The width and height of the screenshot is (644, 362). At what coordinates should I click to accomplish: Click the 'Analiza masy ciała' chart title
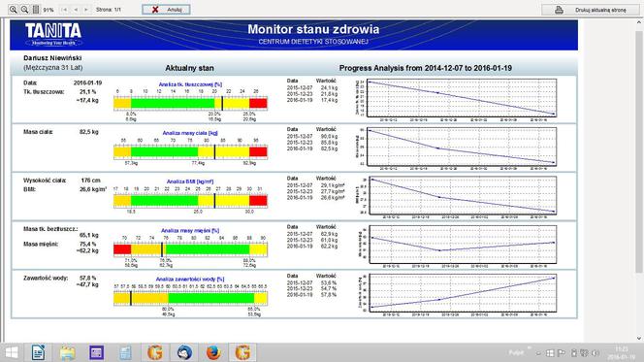pyautogui.click(x=190, y=133)
